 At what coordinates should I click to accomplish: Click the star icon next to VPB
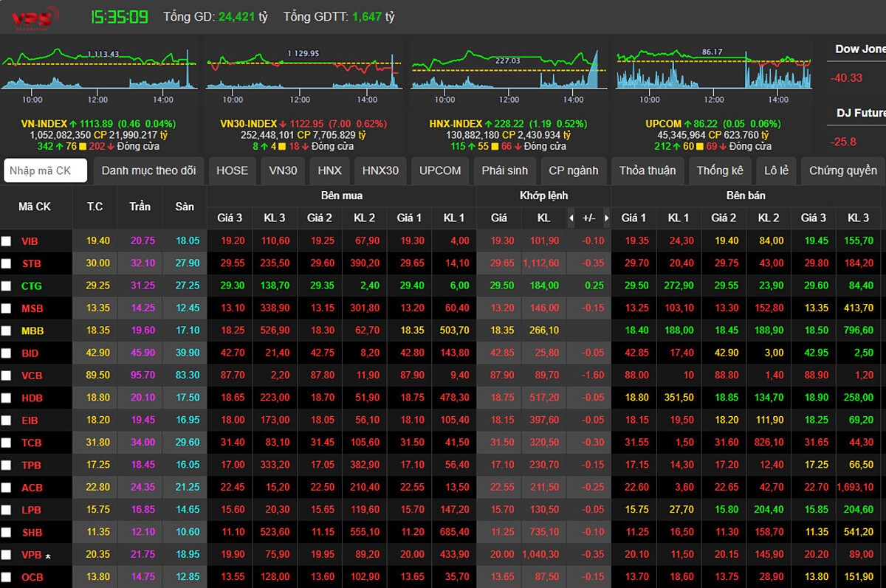[48, 556]
